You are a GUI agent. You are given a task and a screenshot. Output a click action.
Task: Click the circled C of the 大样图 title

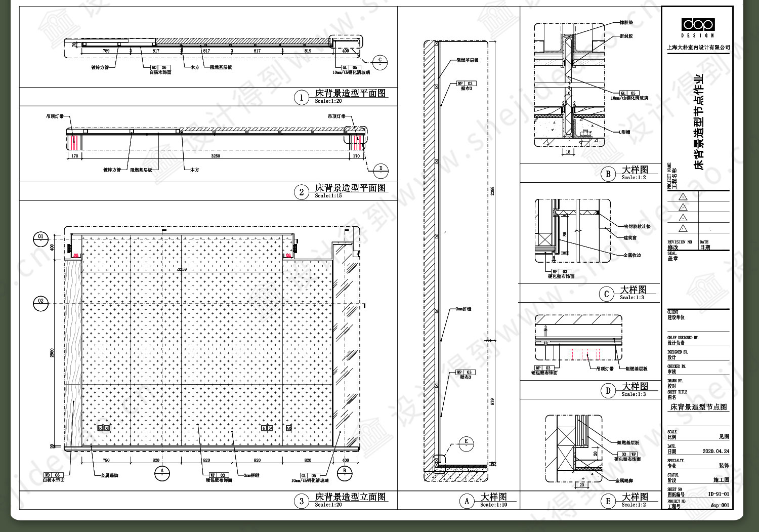click(607, 294)
